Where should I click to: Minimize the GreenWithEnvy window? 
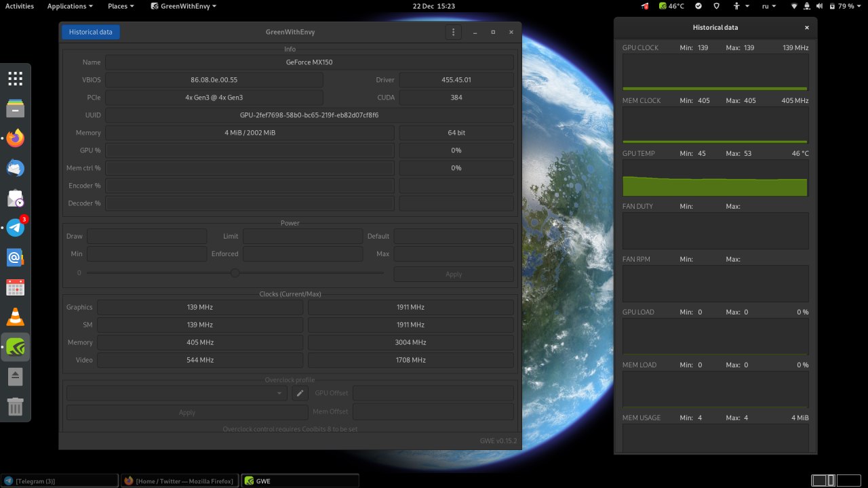(475, 32)
